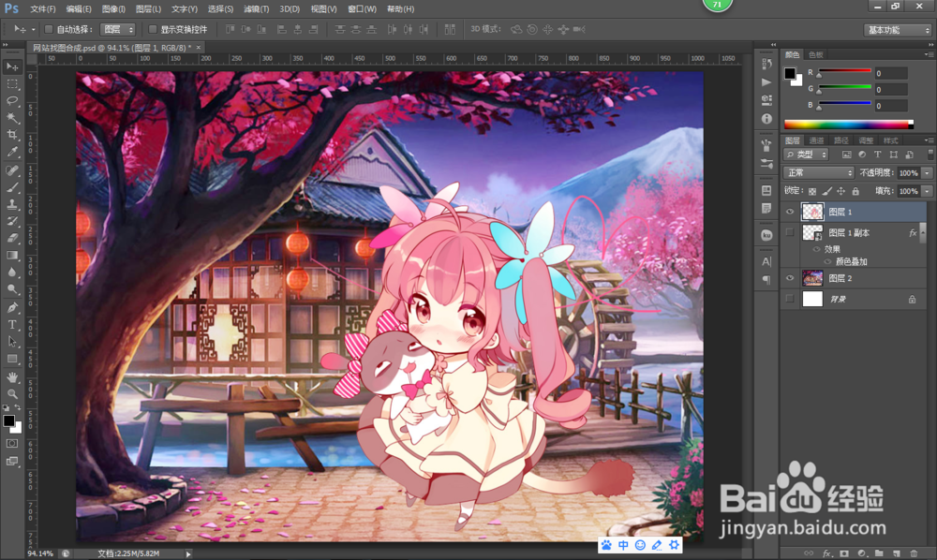
Task: Select the Magic Wand tool
Action: coord(12,118)
